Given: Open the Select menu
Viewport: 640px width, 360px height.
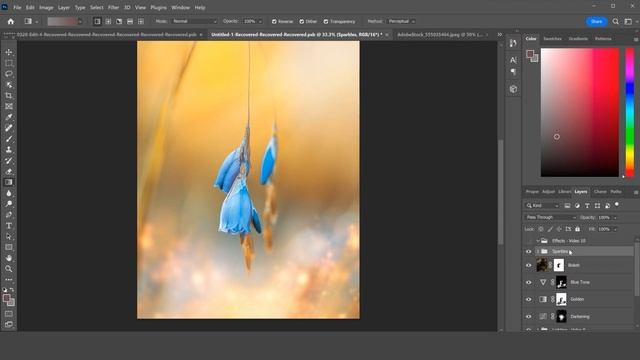Looking at the screenshot, I should 96,7.
